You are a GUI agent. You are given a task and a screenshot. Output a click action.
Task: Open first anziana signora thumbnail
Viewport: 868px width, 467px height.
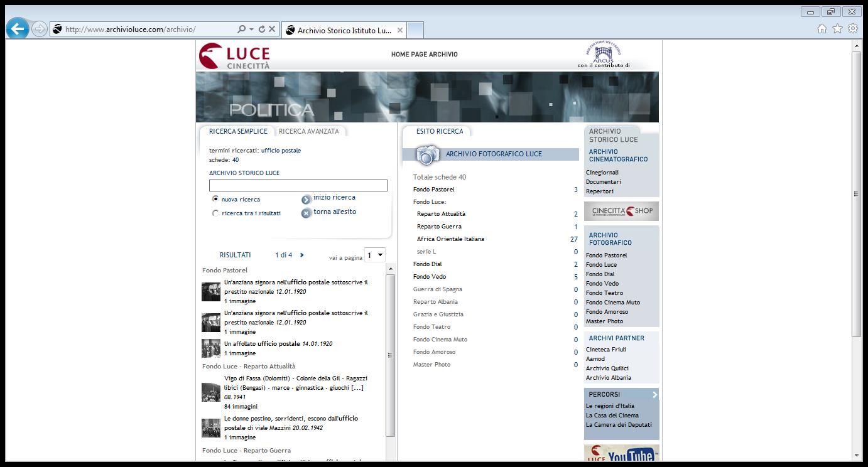tap(211, 292)
